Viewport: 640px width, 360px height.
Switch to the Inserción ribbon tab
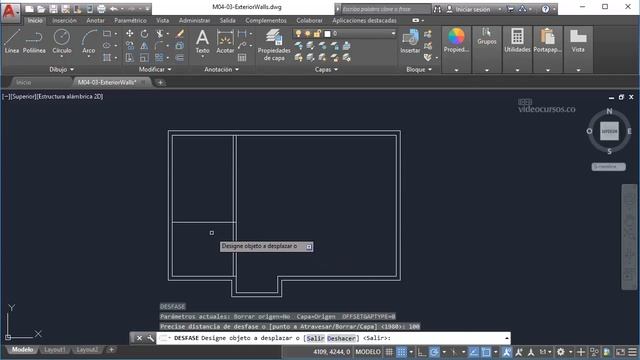coord(64,20)
